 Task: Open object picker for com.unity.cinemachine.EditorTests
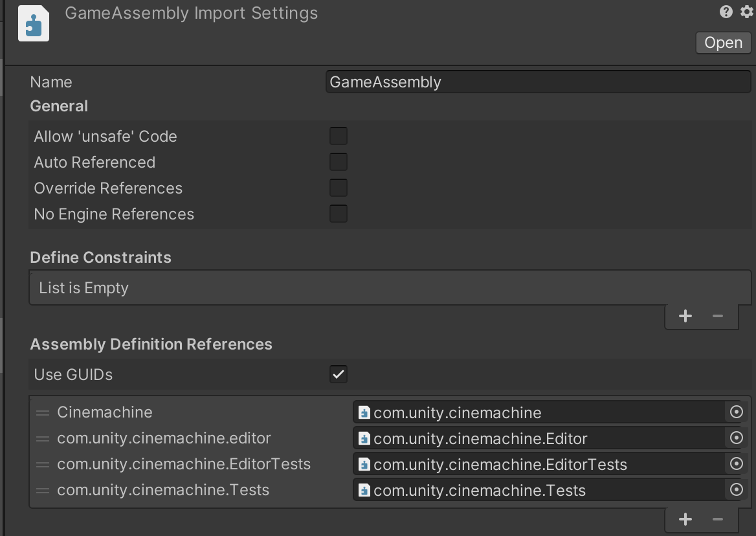click(x=736, y=464)
